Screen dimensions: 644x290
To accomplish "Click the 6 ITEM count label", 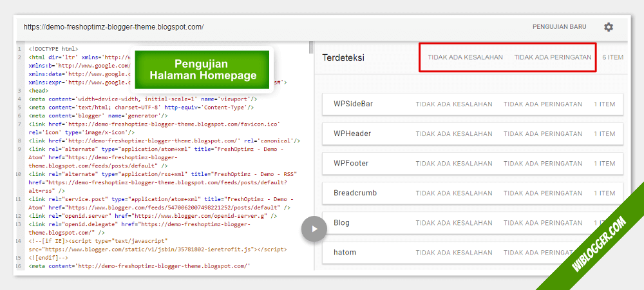I will (612, 57).
